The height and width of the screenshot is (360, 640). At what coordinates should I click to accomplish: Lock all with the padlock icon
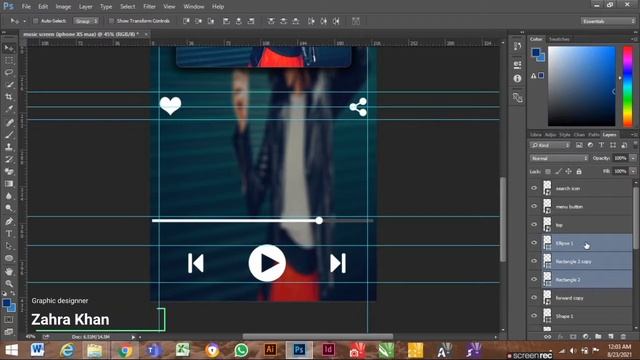click(579, 172)
